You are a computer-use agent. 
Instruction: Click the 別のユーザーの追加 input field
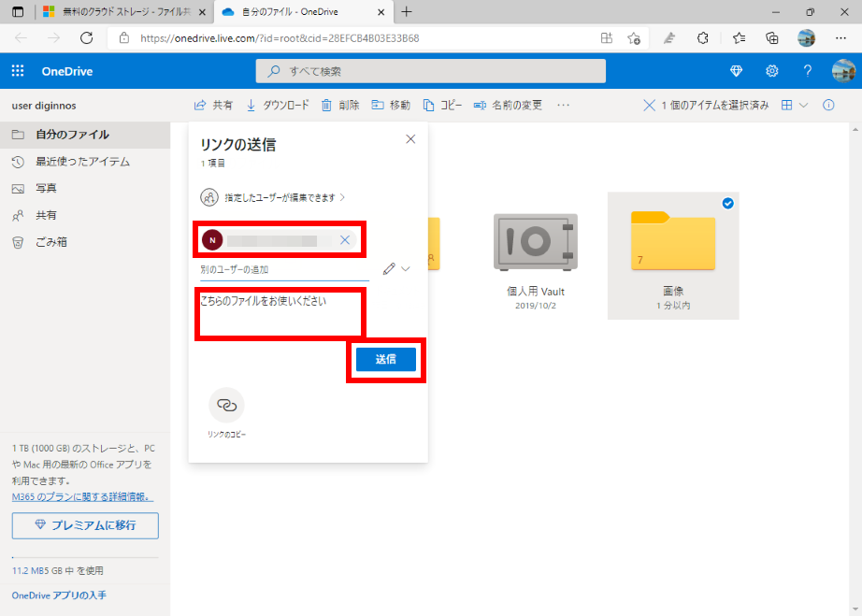(284, 270)
